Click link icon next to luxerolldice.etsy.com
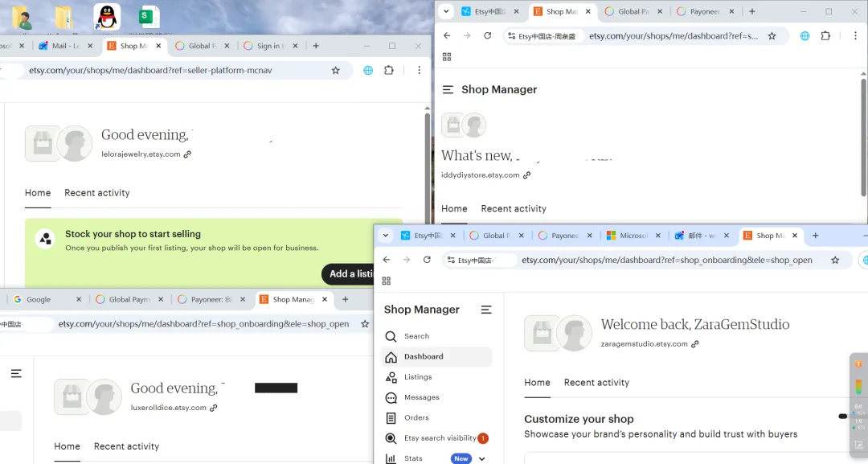The image size is (868, 464). pos(214,408)
